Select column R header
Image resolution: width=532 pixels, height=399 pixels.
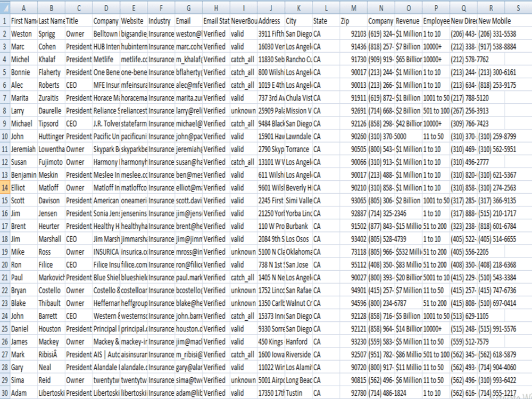click(491, 8)
